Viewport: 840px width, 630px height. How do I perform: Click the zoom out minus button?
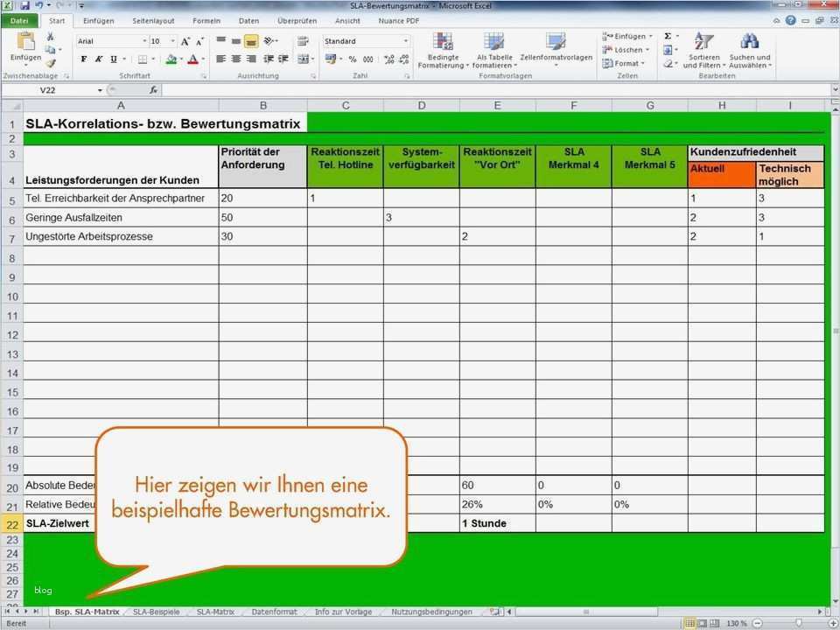pos(758,623)
